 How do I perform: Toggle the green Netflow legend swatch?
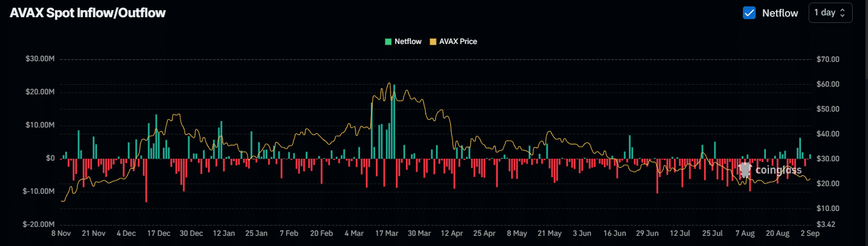[388, 41]
